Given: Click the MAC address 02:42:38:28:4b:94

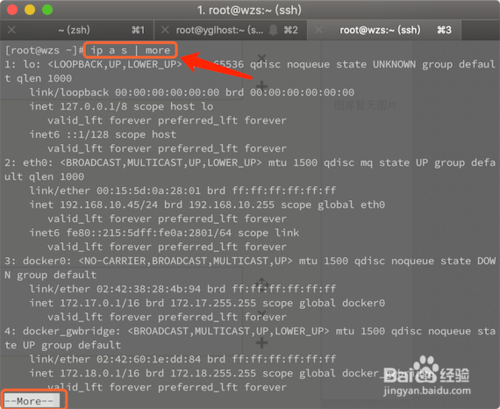Looking at the screenshot, I should click(x=148, y=289).
